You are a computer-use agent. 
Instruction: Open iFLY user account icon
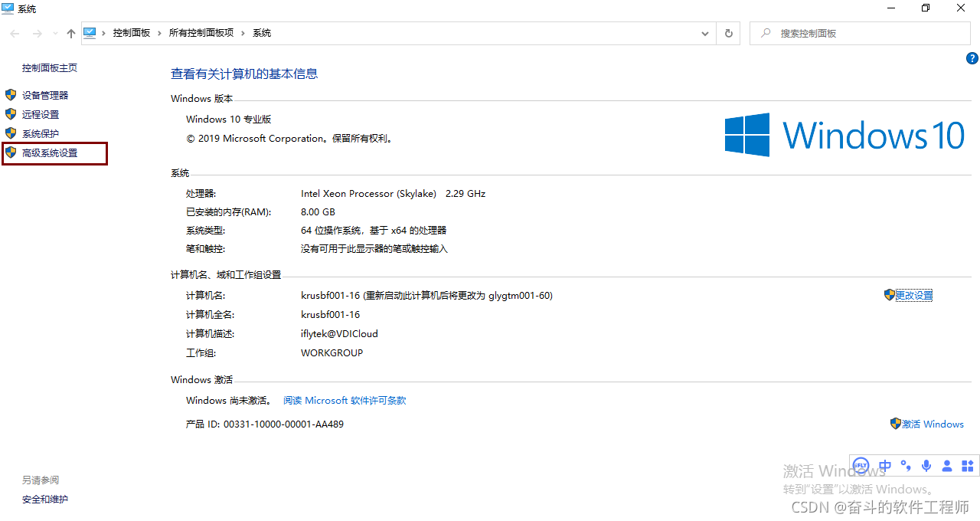tap(947, 465)
